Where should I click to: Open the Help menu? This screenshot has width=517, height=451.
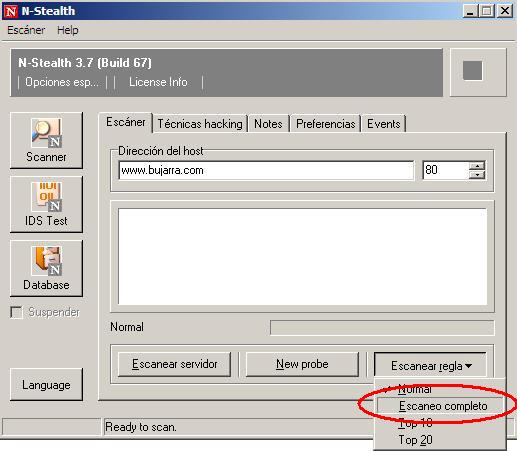click(68, 30)
